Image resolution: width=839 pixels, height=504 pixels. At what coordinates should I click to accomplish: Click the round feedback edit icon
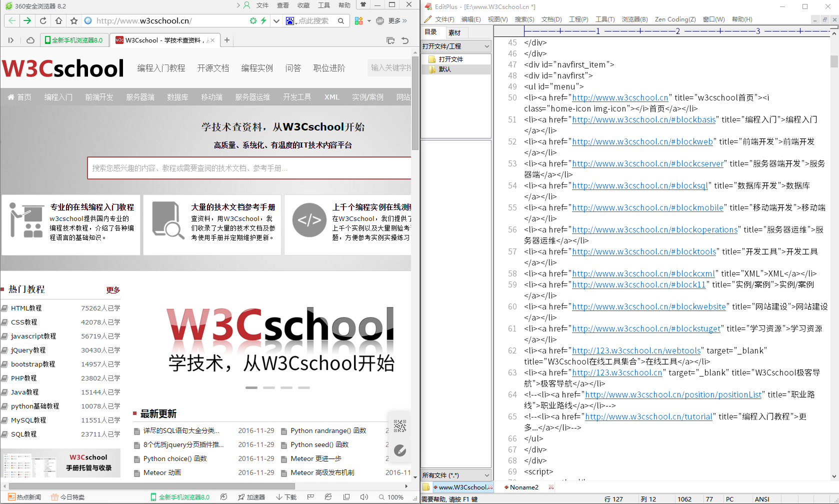click(x=400, y=450)
